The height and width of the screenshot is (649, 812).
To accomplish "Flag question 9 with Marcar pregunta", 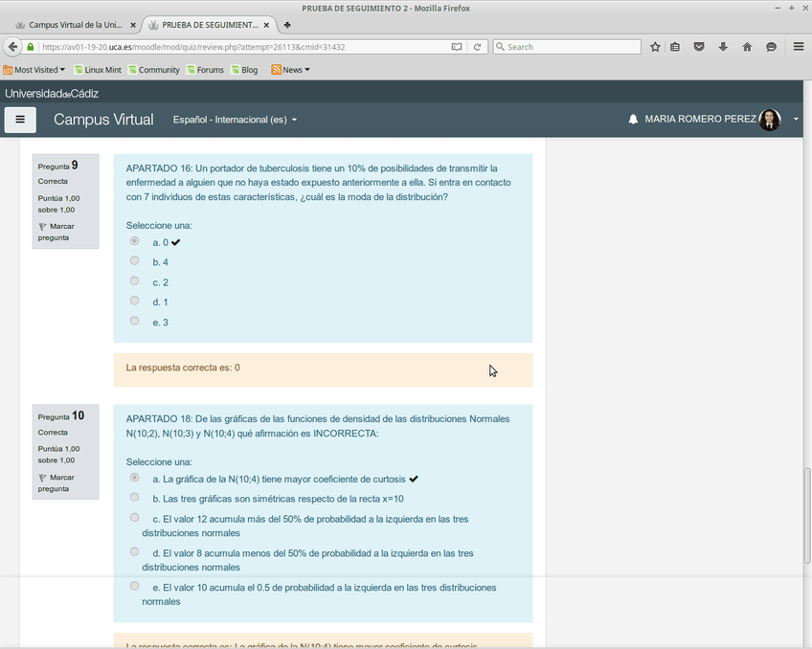I will tap(56, 232).
